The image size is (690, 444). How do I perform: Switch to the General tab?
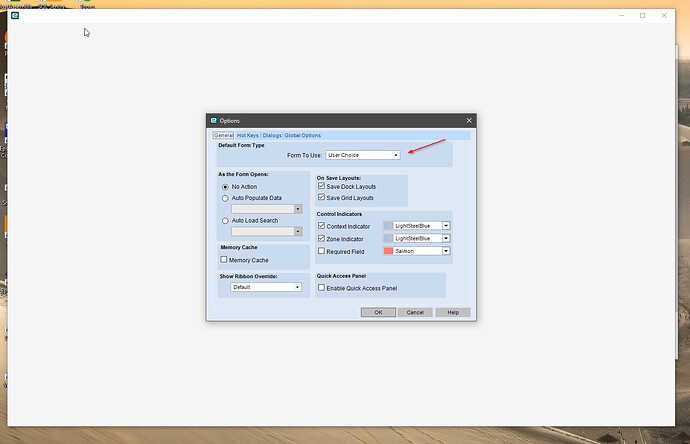pyautogui.click(x=223, y=136)
